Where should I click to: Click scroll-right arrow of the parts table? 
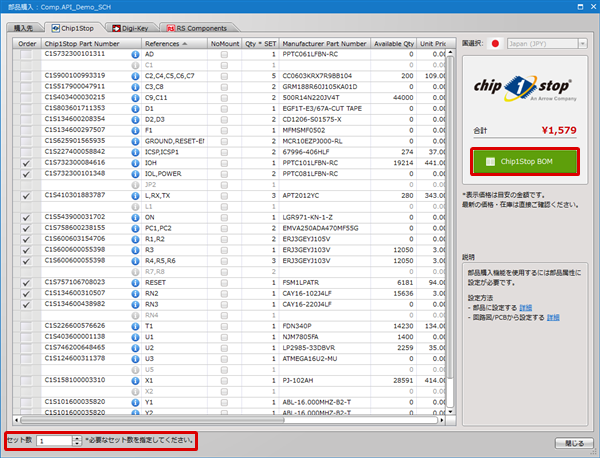click(x=442, y=420)
